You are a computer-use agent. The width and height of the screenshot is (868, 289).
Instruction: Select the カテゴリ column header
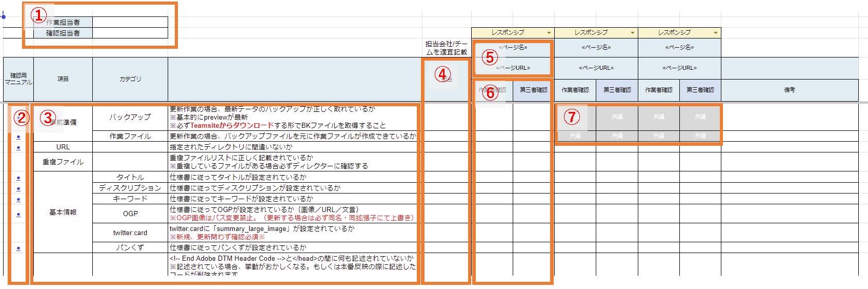(x=130, y=79)
